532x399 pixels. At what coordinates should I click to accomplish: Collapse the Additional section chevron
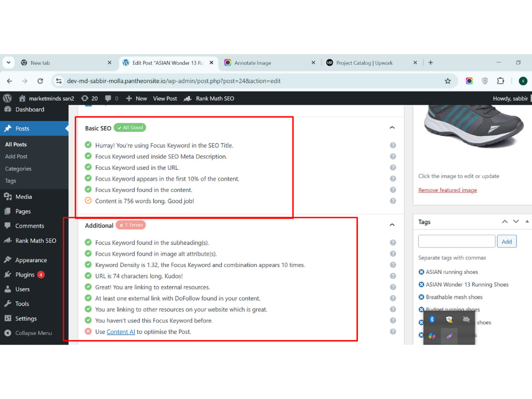392,225
